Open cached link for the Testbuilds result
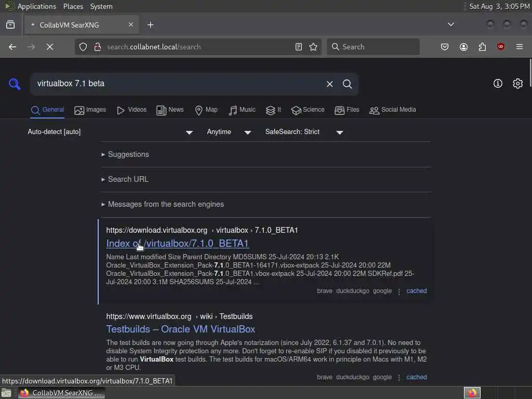This screenshot has width=532, height=399. [x=417, y=377]
